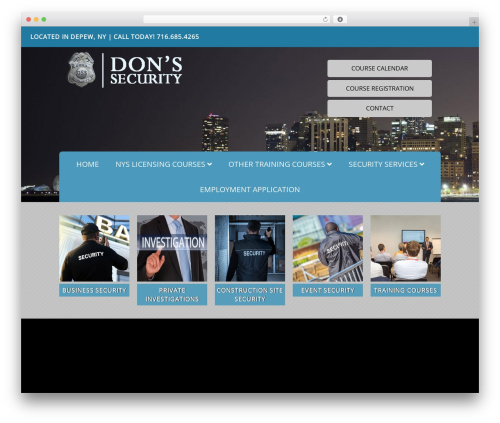Click the browser reload icon

pyautogui.click(x=325, y=20)
